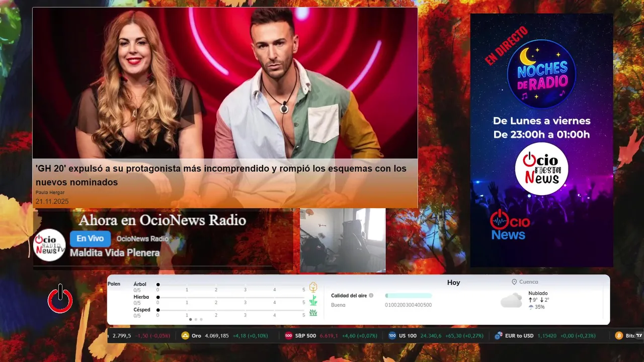The width and height of the screenshot is (644, 362).
Task: Click the Bitcoin ticker icon
Action: point(619,335)
